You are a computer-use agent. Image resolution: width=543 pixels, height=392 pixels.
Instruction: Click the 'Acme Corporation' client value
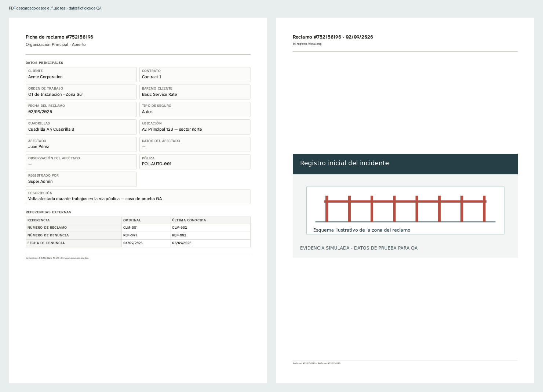[45, 77]
